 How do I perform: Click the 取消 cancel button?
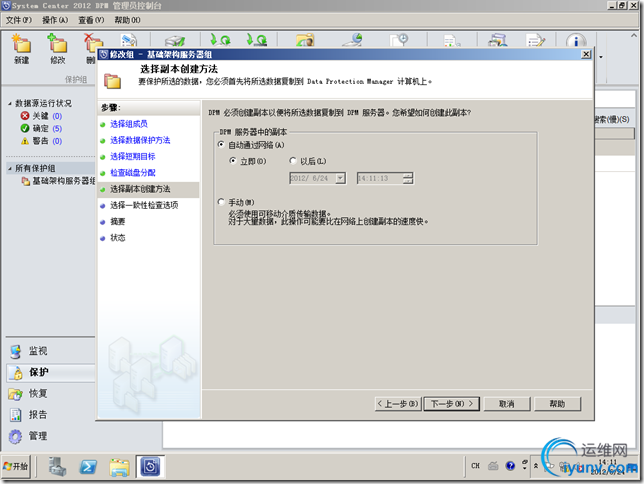point(507,404)
